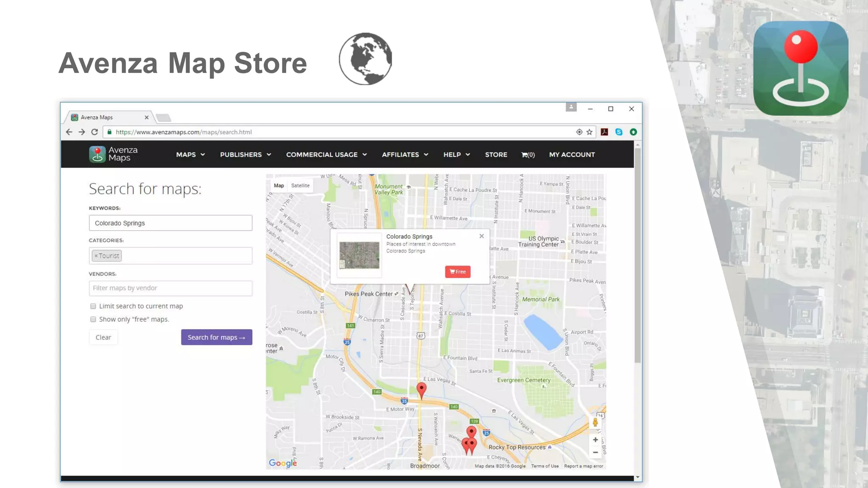Viewport: 868px width, 488px height.
Task: Click the Clear button
Action: (x=103, y=337)
